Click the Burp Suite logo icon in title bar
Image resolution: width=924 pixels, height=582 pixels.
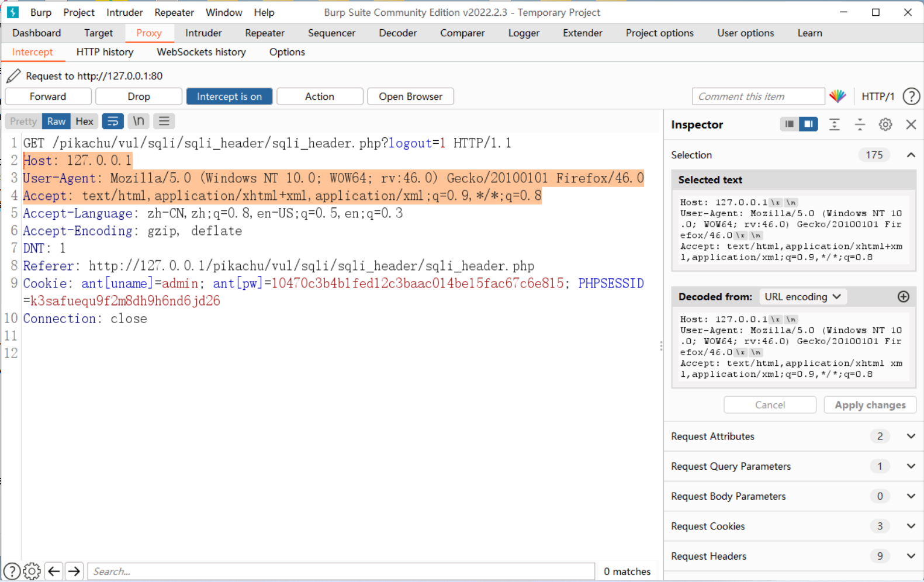point(13,12)
